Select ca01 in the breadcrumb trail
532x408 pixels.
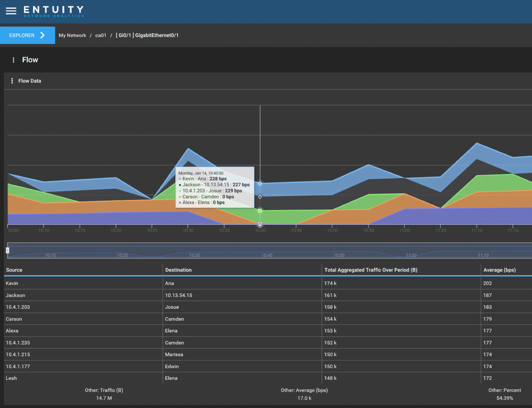101,35
